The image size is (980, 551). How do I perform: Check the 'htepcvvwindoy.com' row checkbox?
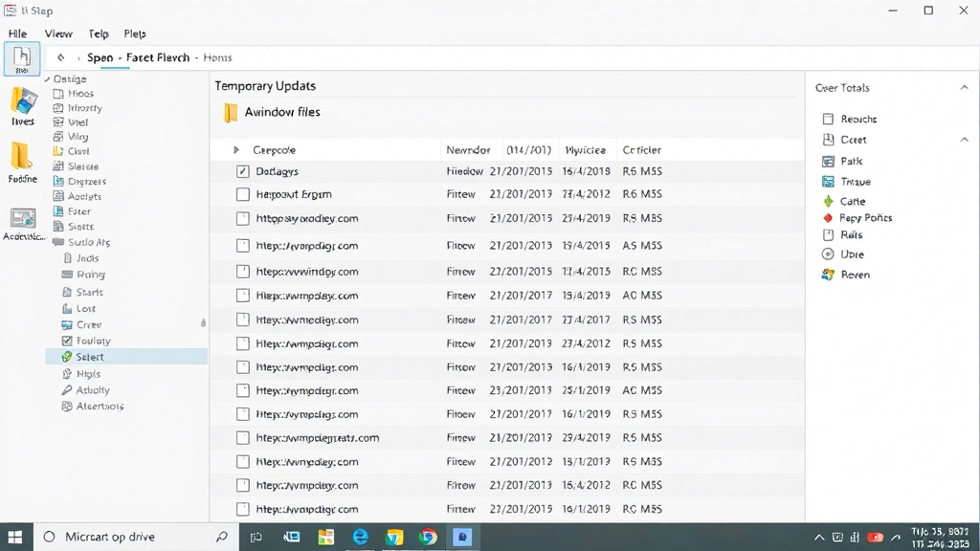pos(242,272)
